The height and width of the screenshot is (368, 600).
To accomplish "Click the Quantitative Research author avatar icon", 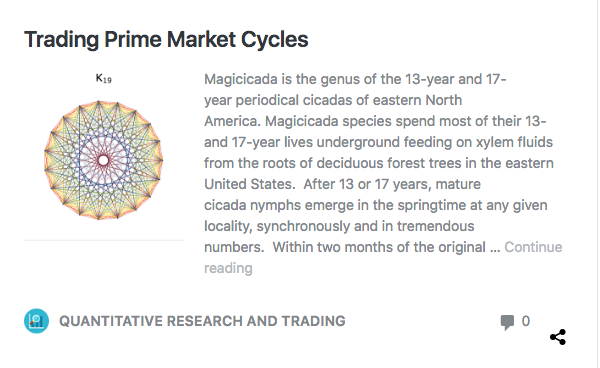I will tap(36, 321).
